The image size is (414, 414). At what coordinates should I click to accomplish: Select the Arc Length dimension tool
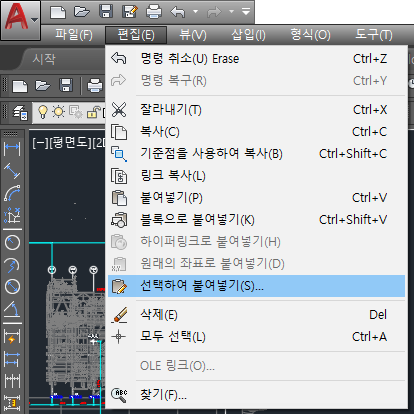12,193
